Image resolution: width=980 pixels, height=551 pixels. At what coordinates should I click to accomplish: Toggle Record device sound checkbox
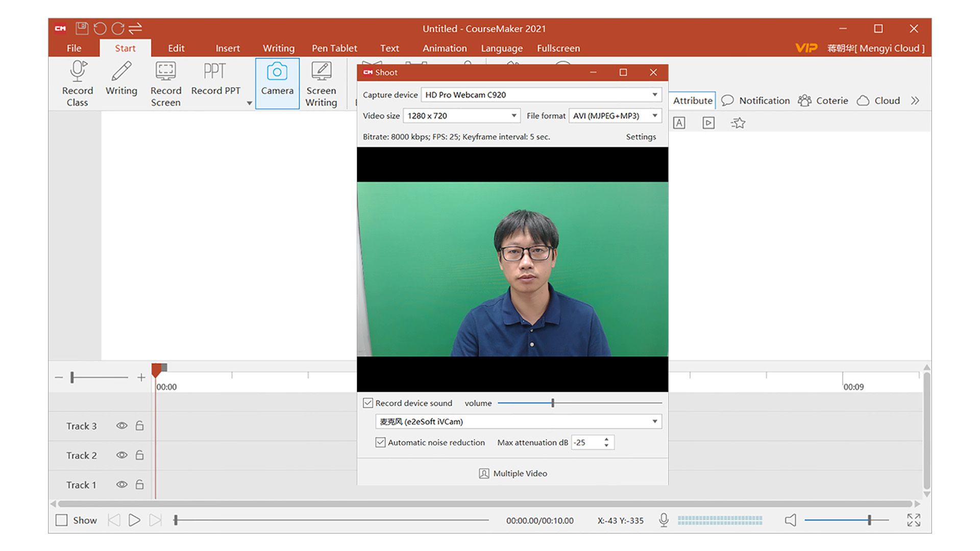point(368,403)
